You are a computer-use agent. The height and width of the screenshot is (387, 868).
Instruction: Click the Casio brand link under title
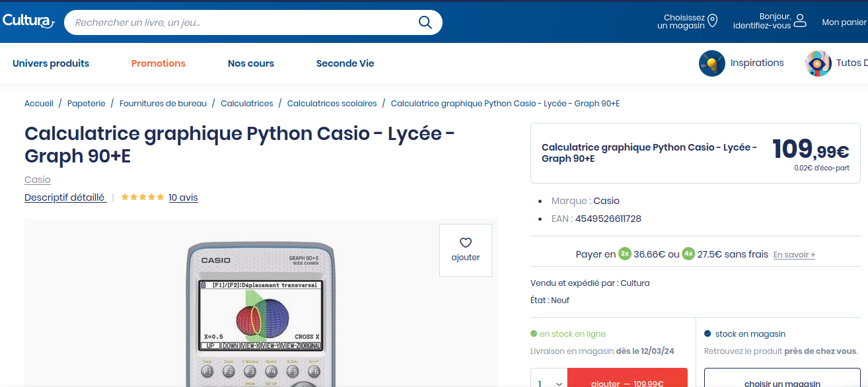38,180
